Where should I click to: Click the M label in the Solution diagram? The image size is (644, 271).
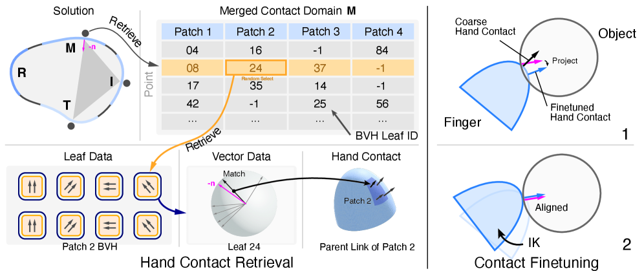point(70,49)
